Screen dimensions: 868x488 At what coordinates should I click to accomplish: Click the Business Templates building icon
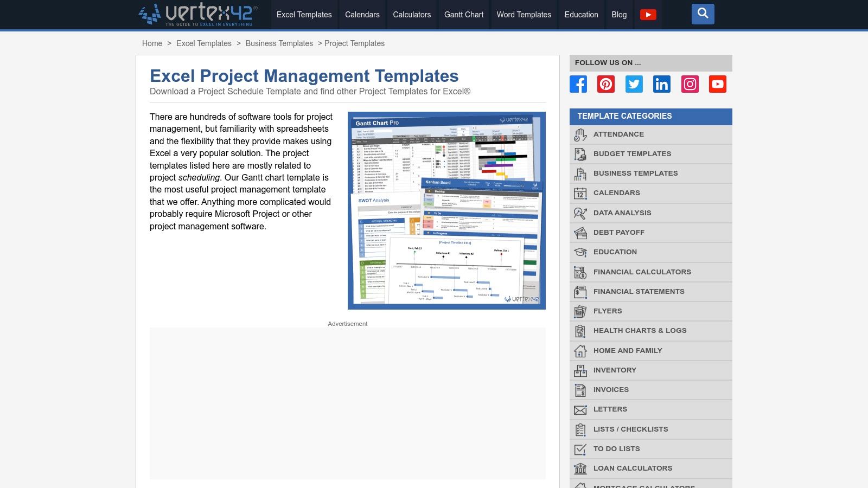point(580,174)
